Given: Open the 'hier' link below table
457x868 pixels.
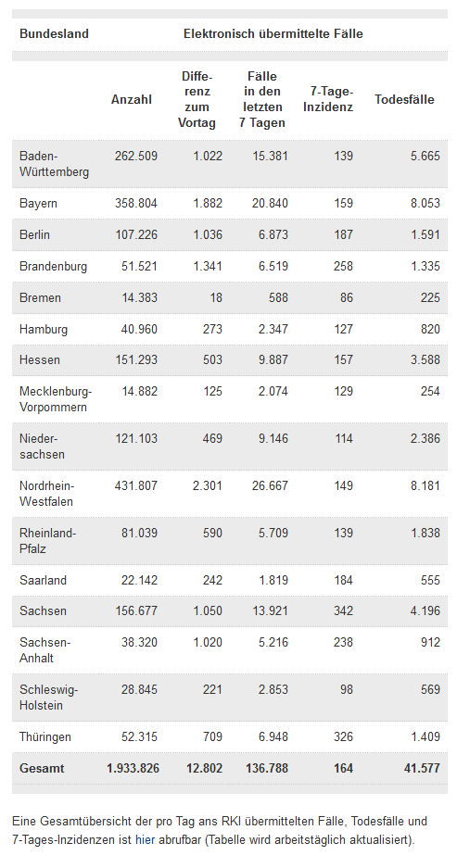Looking at the screenshot, I should coord(145,839).
